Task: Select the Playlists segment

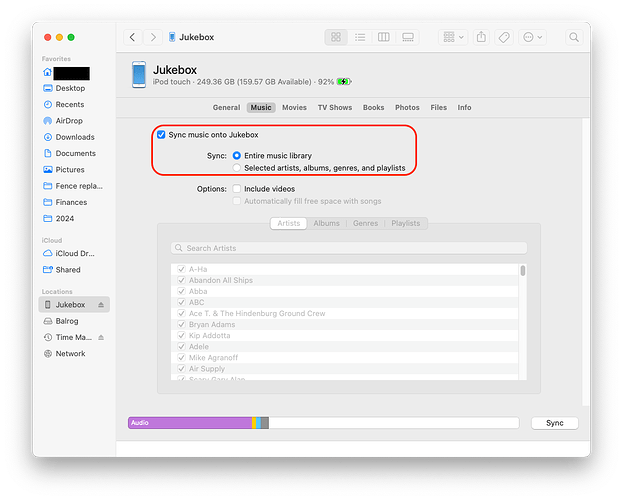Action: pyautogui.click(x=406, y=223)
